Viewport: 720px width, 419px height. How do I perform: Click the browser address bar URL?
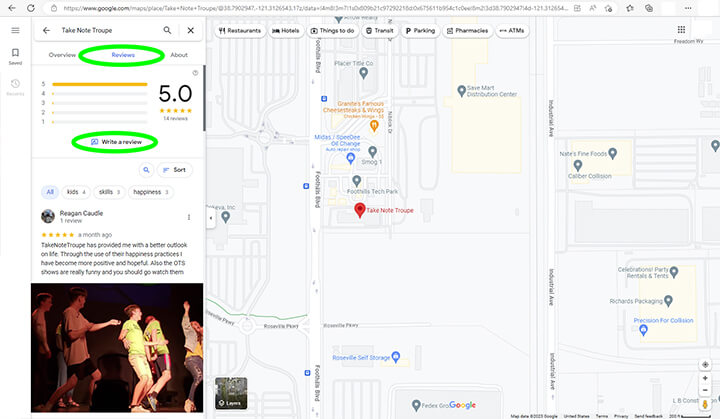point(316,8)
